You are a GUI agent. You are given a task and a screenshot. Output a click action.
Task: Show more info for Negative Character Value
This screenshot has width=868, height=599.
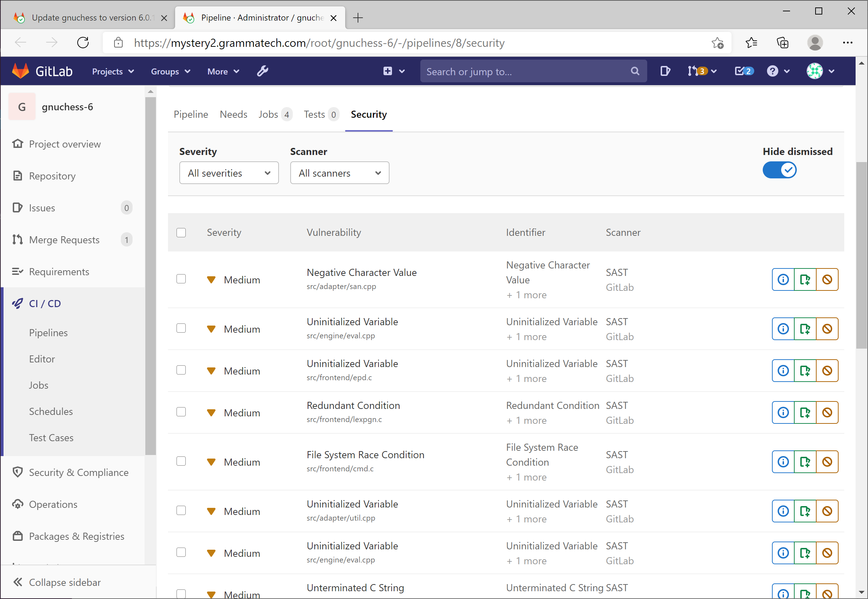tap(783, 279)
